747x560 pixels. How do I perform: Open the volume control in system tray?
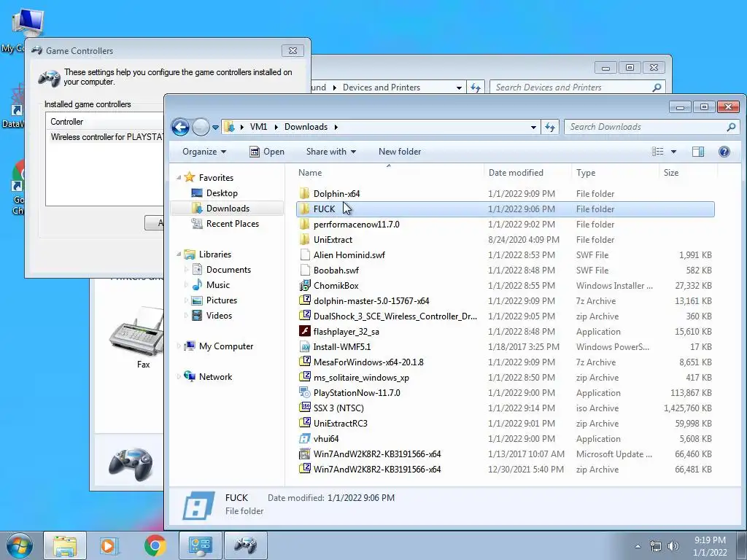tap(673, 546)
